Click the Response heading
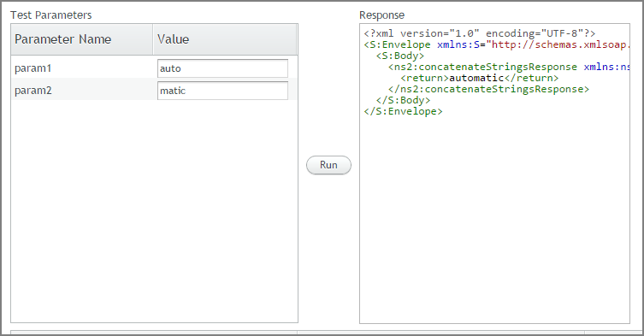Image resolution: width=644 pixels, height=336 pixels. [382, 15]
